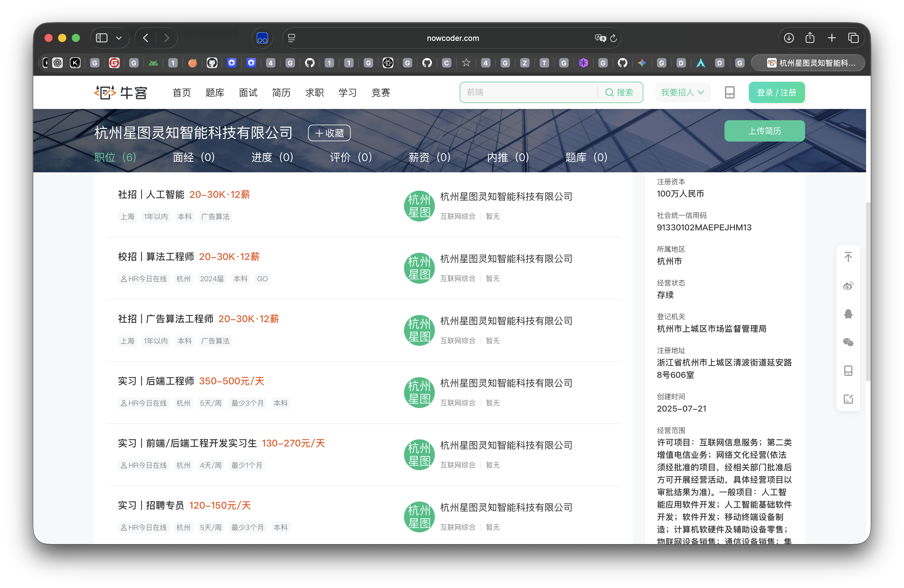904x588 pixels.
Task: Click Safari share icon in toolbar
Action: [810, 38]
